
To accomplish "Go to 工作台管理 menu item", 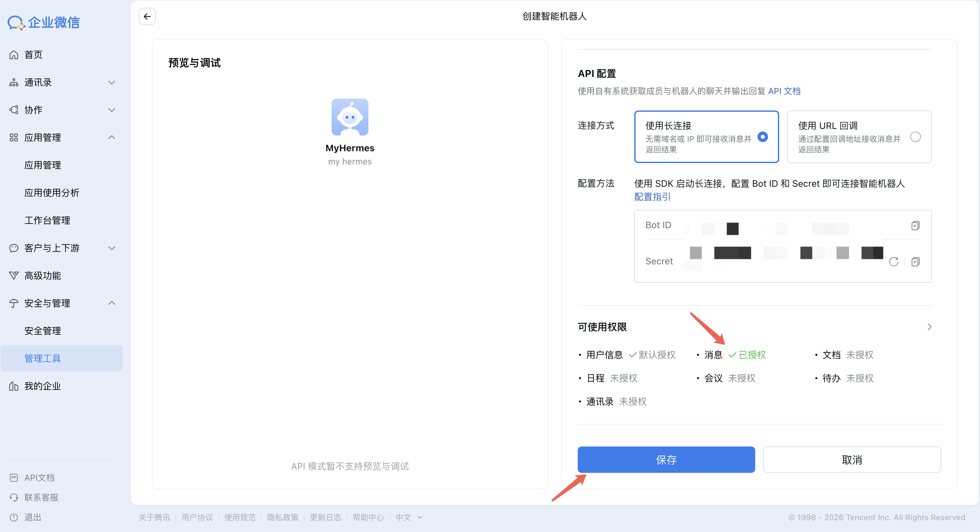I will click(47, 220).
